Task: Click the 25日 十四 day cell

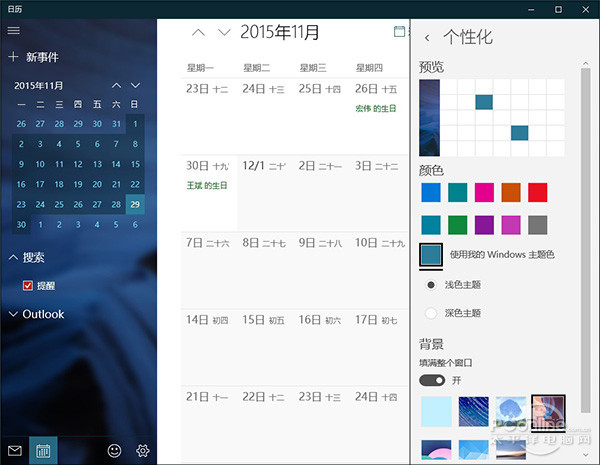Action: click(x=321, y=116)
